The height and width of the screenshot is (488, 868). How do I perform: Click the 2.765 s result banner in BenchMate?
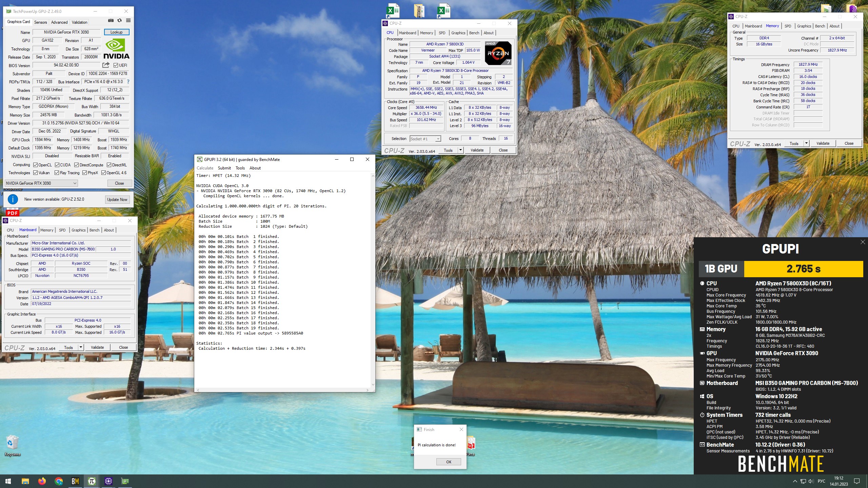[x=803, y=269]
